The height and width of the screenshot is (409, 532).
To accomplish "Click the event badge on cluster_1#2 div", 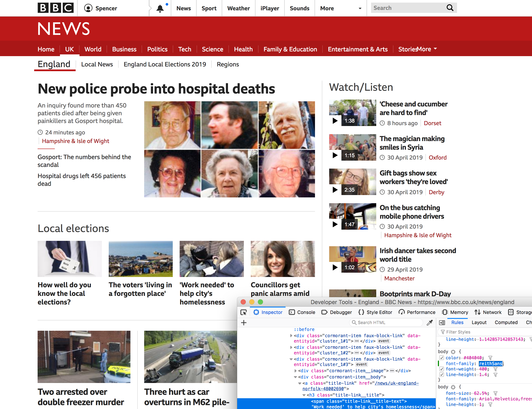I will [x=384, y=353].
